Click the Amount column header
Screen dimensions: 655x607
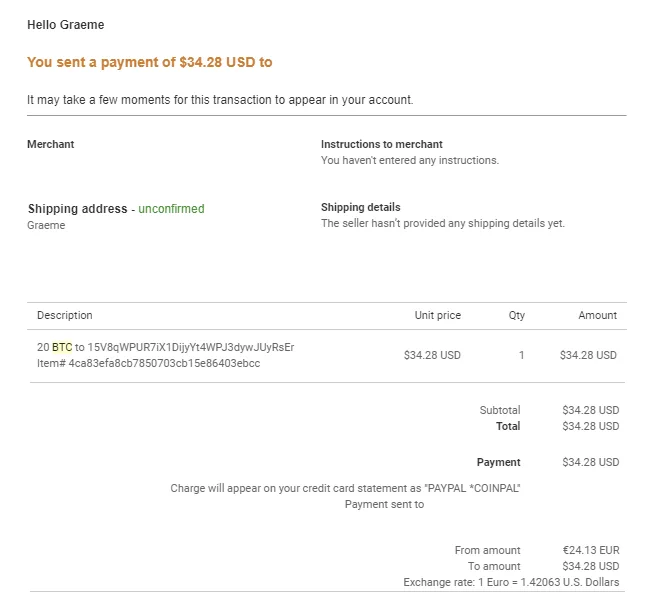597,315
